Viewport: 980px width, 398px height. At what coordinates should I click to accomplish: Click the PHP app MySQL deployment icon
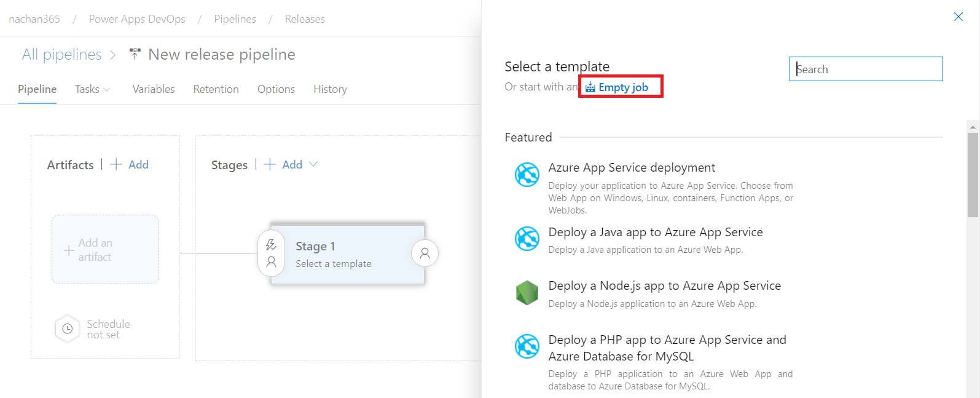pos(527,346)
